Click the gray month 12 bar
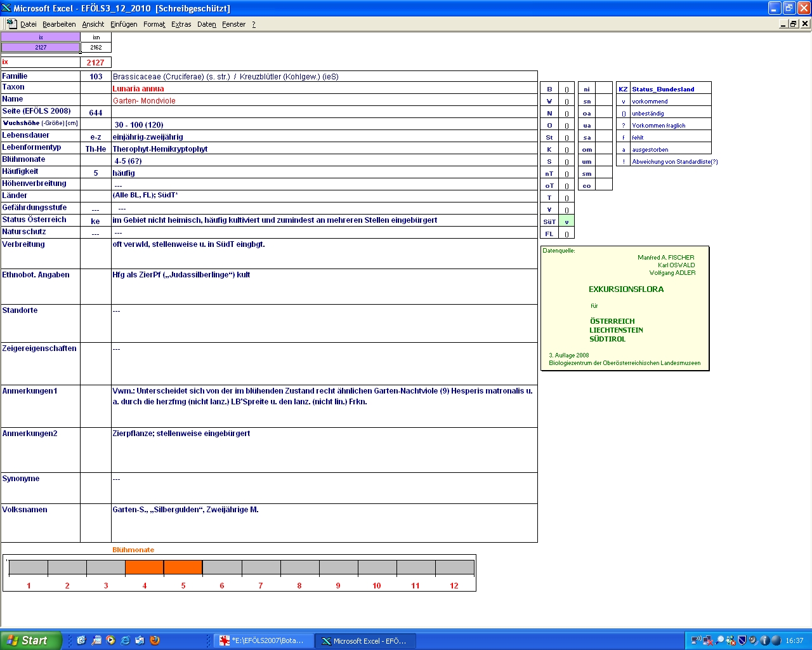812x650 pixels. [x=454, y=567]
